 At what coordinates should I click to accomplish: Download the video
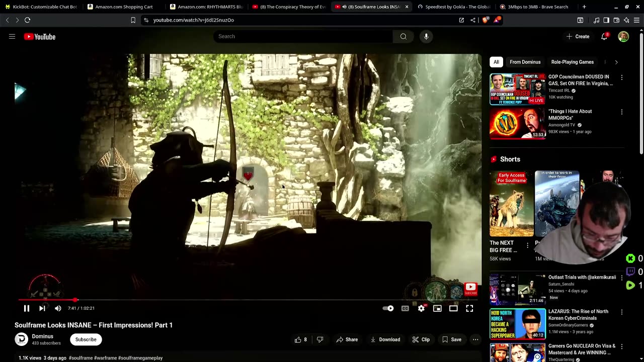385,339
